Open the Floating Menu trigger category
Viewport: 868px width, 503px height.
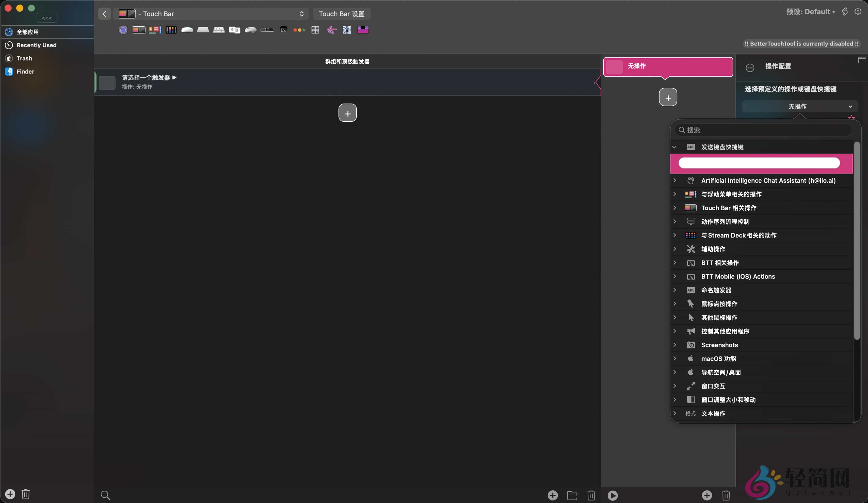(x=155, y=30)
